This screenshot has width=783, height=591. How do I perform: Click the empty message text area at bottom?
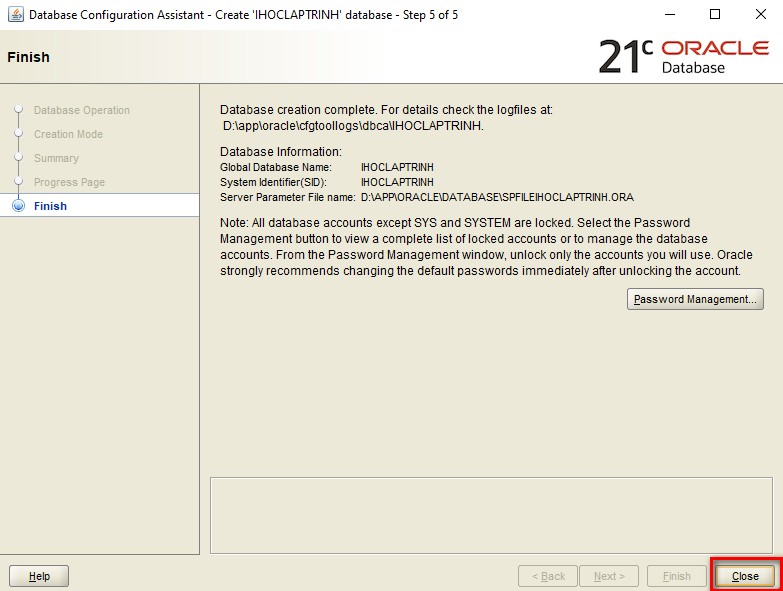coord(491,515)
